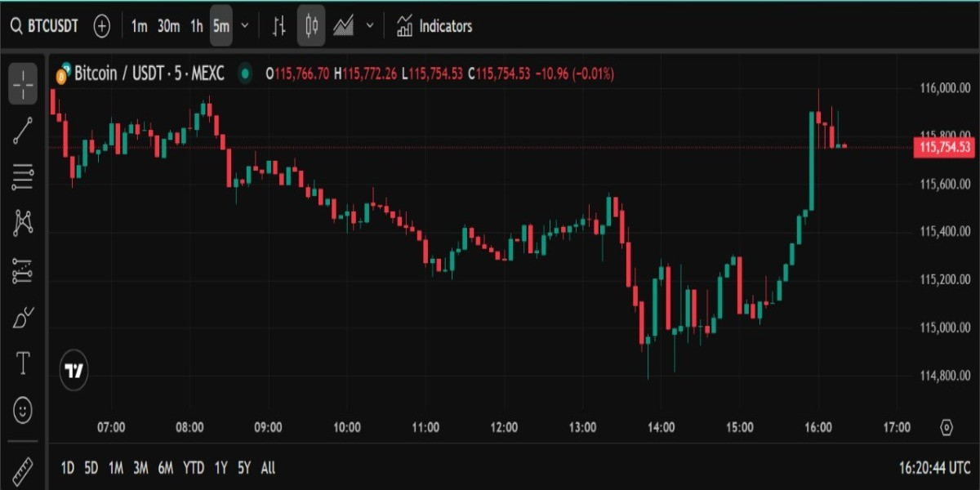This screenshot has width=980, height=490.
Task: Click the BTCUSDT symbol search field
Action: tap(45, 26)
